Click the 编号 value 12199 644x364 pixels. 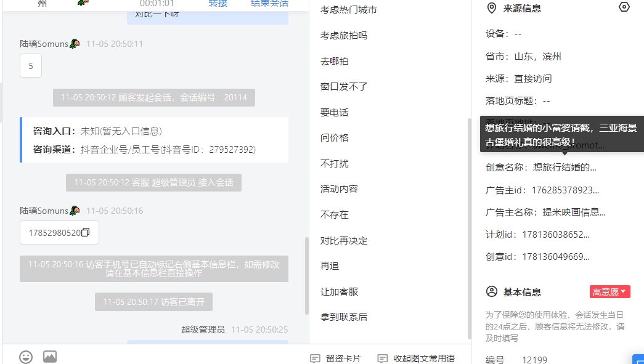click(x=534, y=360)
